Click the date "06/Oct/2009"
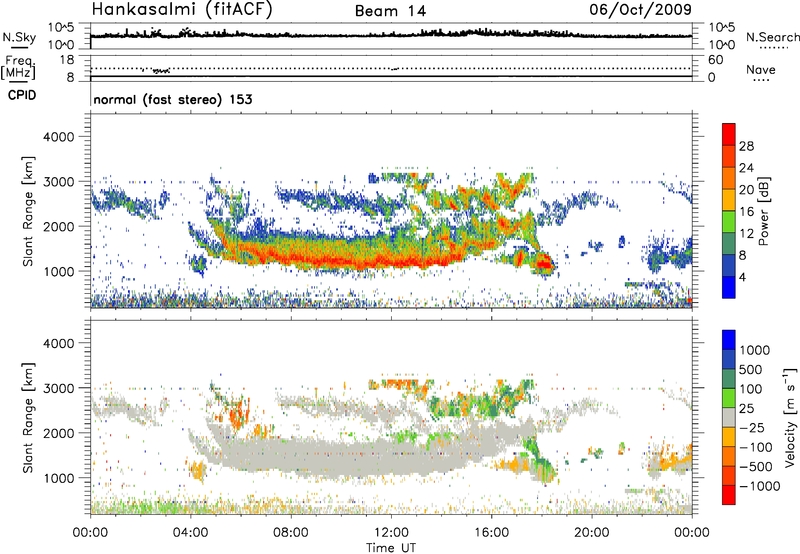Viewport: 800px width, 554px height. tap(641, 9)
